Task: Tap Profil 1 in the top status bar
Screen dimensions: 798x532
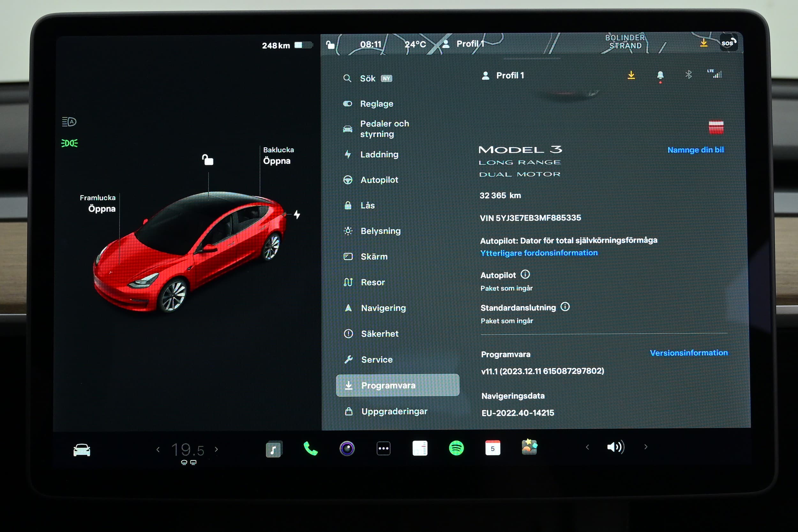Action: 463,44
